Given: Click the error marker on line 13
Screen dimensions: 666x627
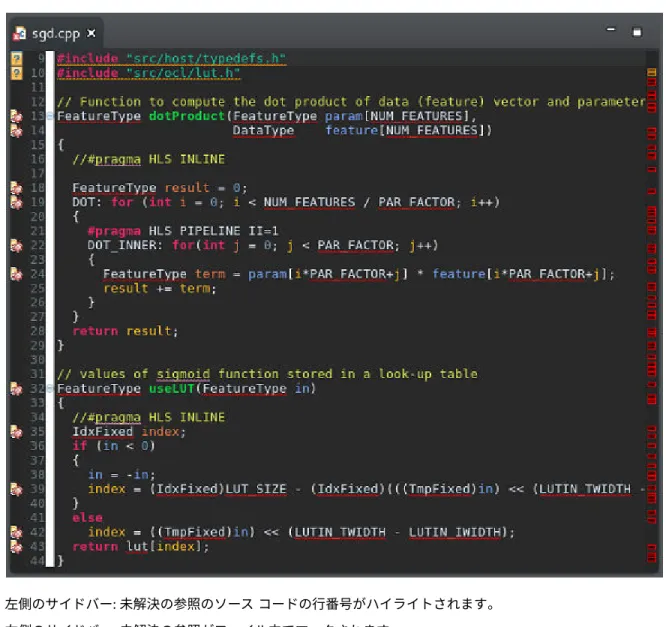Looking at the screenshot, I should 17,116.
